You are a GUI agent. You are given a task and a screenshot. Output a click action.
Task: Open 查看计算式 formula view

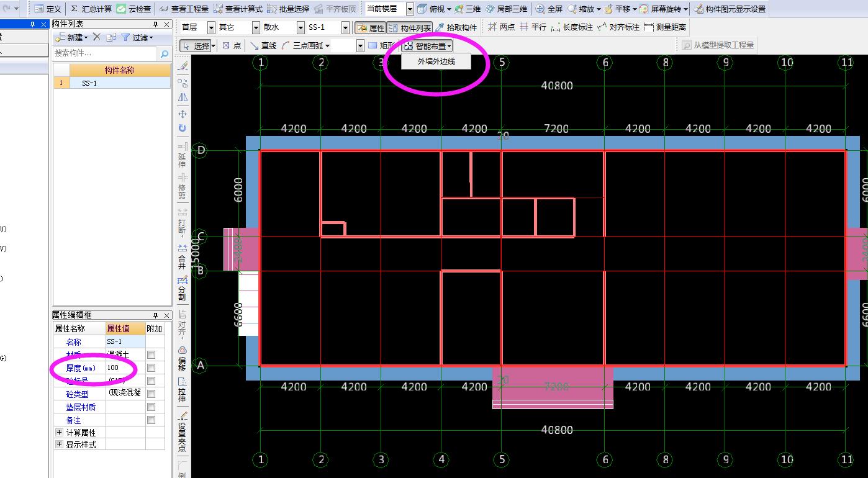click(x=238, y=9)
